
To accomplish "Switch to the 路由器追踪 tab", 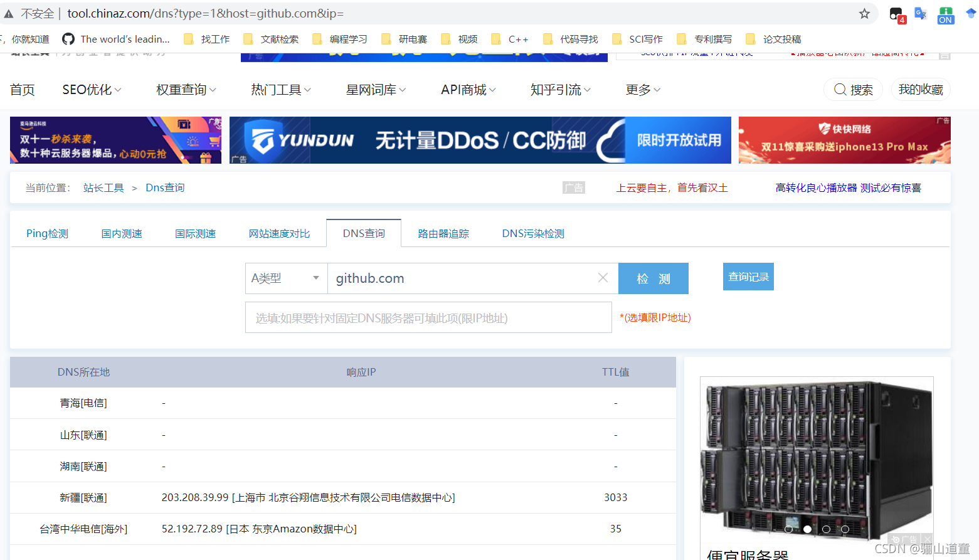I will pyautogui.click(x=443, y=233).
